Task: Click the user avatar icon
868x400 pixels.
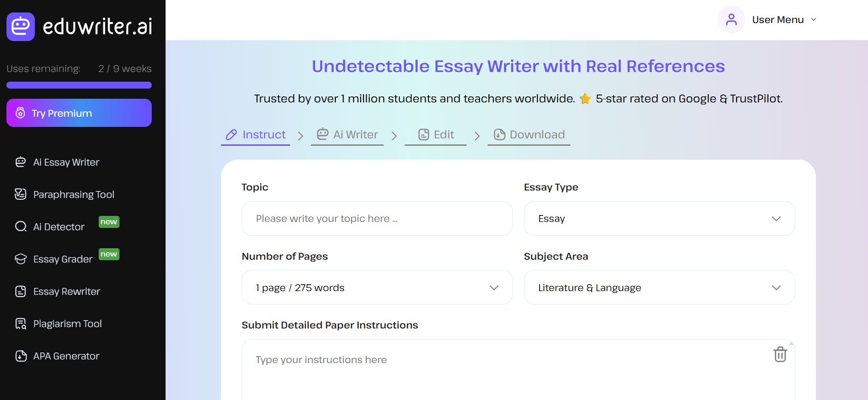Action: [x=731, y=19]
